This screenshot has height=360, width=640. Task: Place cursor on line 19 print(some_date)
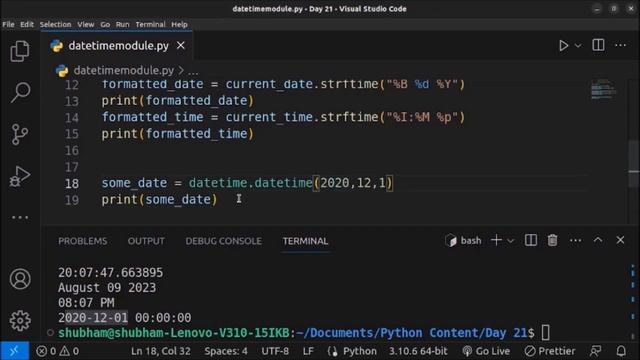tap(159, 200)
